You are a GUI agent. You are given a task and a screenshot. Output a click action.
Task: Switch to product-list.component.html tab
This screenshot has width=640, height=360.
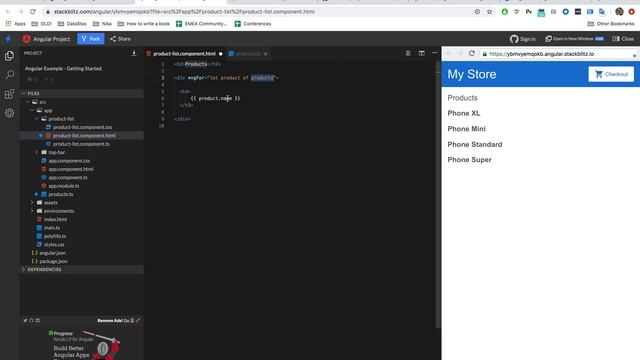(184, 53)
